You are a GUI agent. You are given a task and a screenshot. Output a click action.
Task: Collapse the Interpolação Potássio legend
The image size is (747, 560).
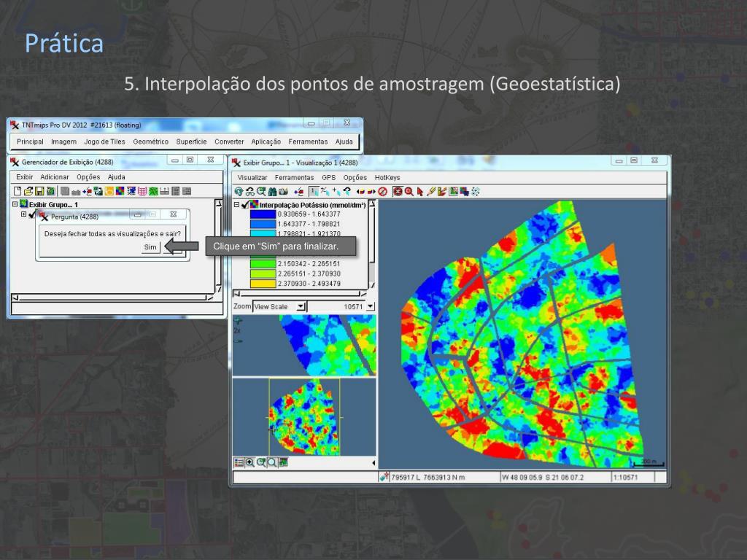pyautogui.click(x=236, y=205)
